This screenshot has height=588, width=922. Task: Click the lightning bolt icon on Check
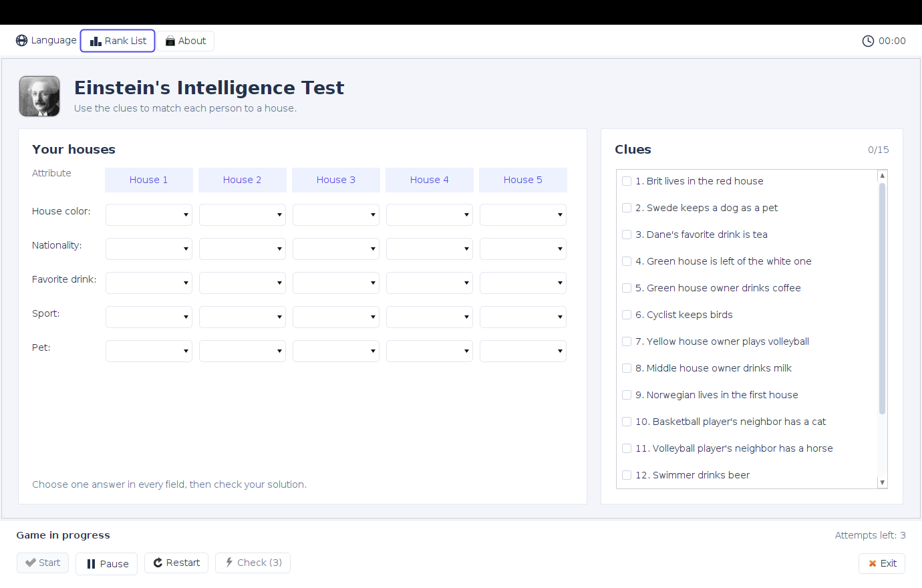pos(229,563)
